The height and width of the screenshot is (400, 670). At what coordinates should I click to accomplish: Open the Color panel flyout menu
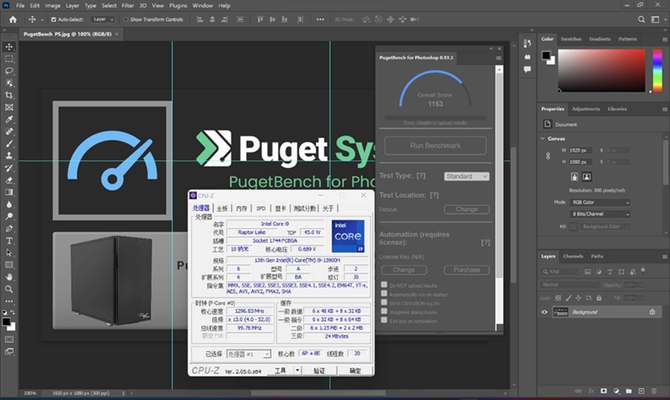pyautogui.click(x=664, y=39)
